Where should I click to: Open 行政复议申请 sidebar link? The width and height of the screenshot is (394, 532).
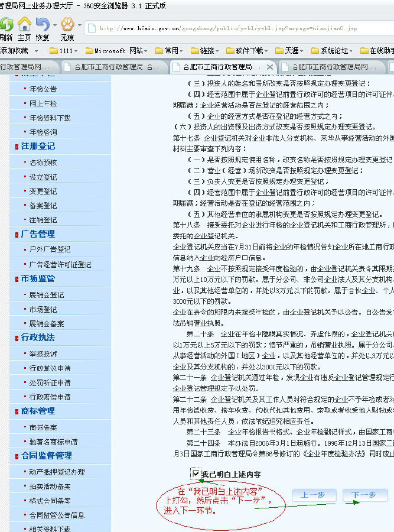[50, 368]
